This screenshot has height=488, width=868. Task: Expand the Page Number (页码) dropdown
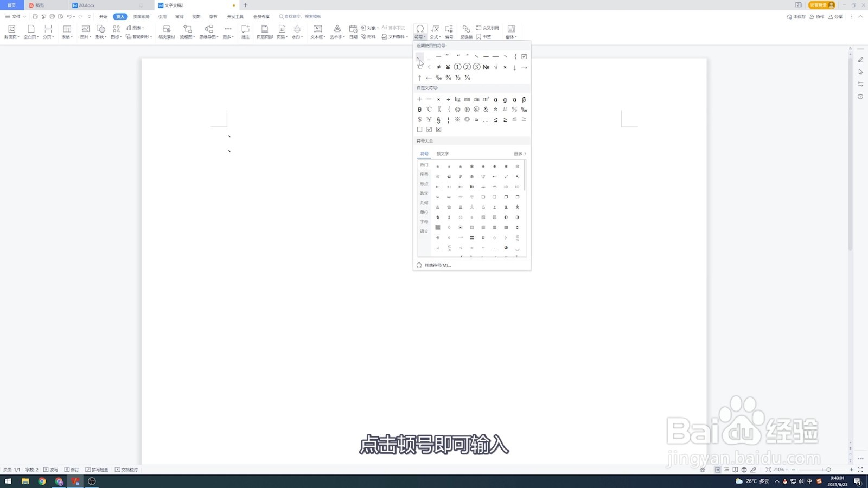point(282,32)
